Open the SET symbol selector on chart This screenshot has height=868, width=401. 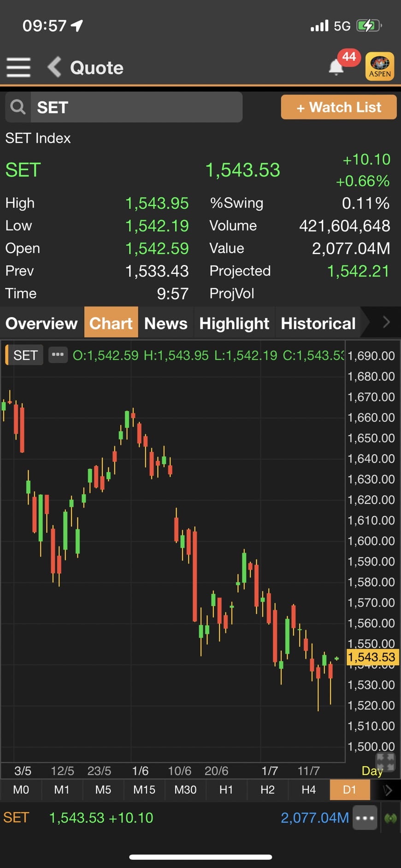25,355
